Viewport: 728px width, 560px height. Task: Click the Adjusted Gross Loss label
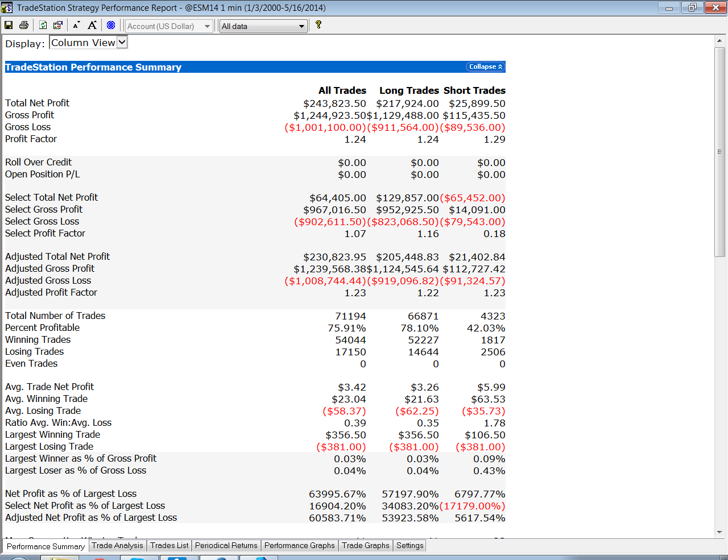(48, 280)
